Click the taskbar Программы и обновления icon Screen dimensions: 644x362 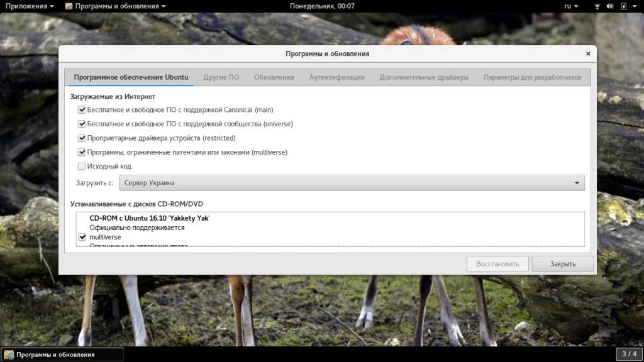coord(9,354)
